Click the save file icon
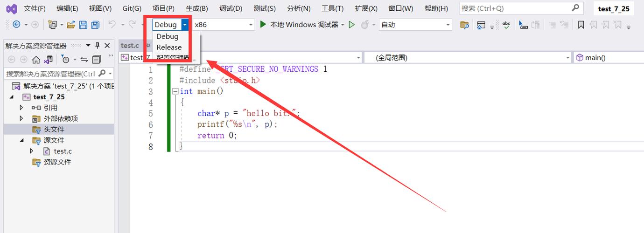644x233 pixels. tap(83, 25)
